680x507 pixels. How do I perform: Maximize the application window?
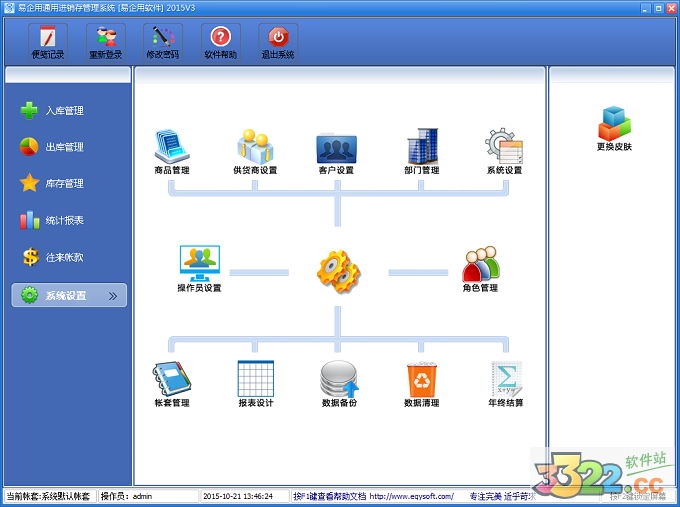click(658, 8)
